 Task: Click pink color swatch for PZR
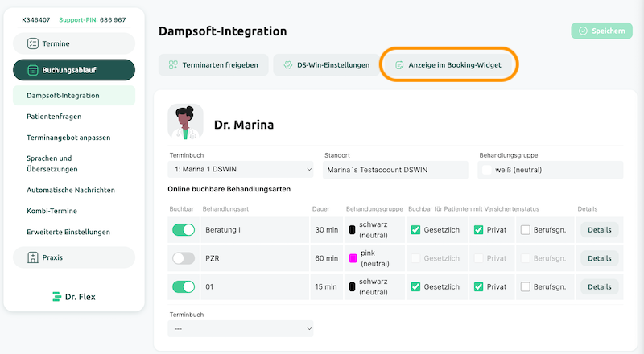353,258
